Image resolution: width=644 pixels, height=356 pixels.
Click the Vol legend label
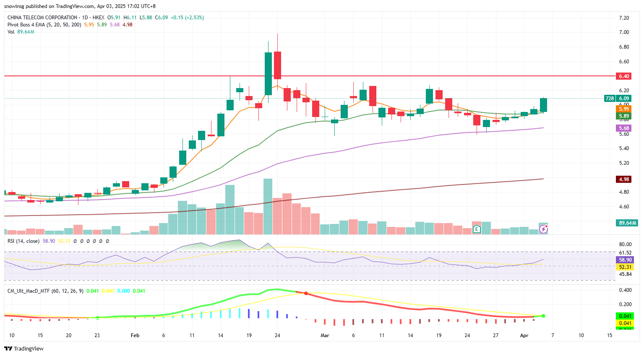11,32
